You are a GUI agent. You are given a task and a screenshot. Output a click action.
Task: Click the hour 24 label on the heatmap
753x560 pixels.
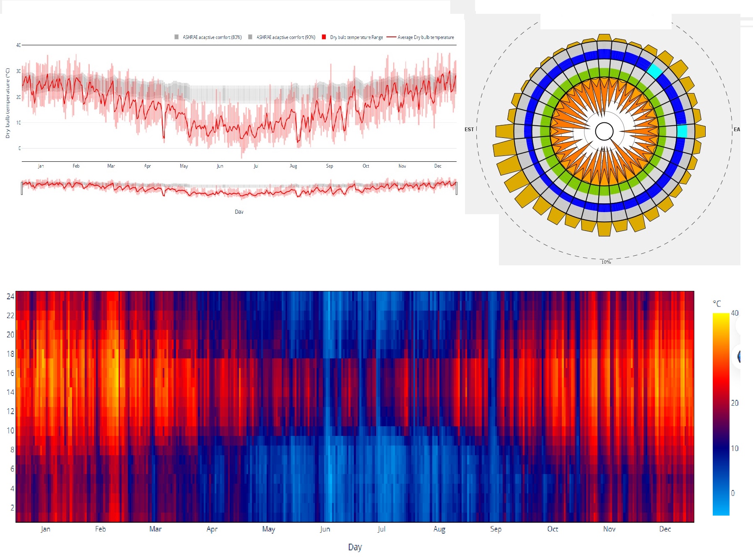point(10,296)
